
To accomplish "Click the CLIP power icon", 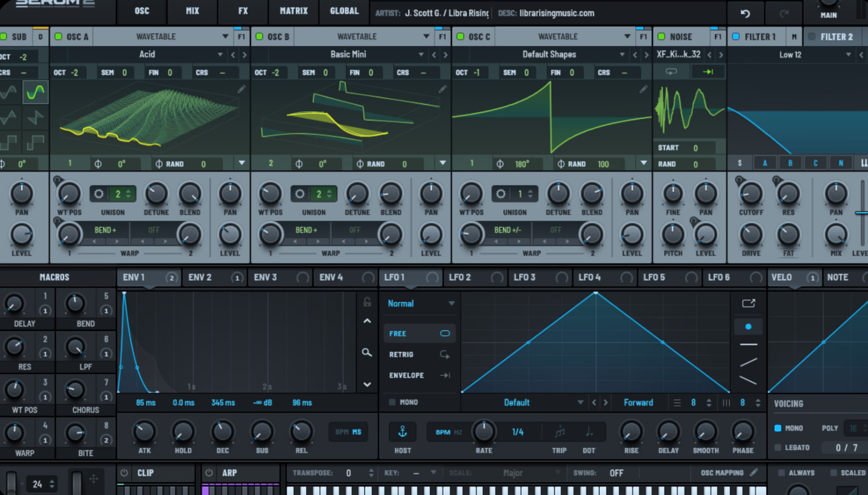I will pos(124,473).
